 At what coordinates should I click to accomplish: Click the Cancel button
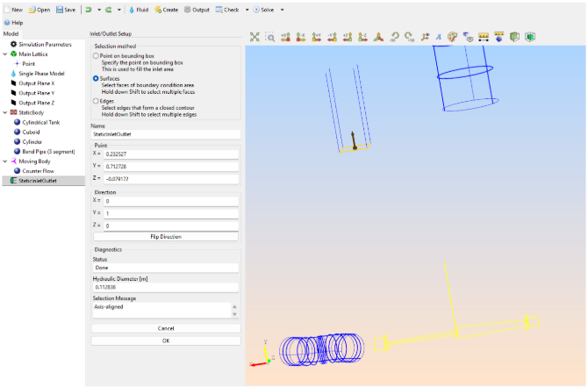tap(165, 328)
